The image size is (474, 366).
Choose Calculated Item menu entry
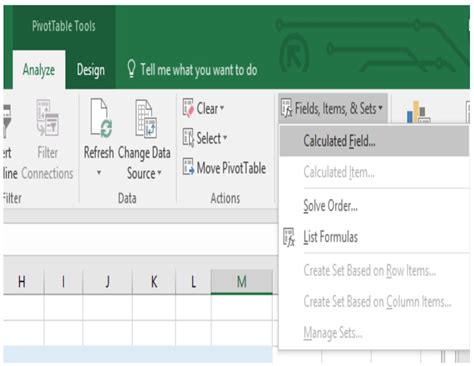coord(374,172)
